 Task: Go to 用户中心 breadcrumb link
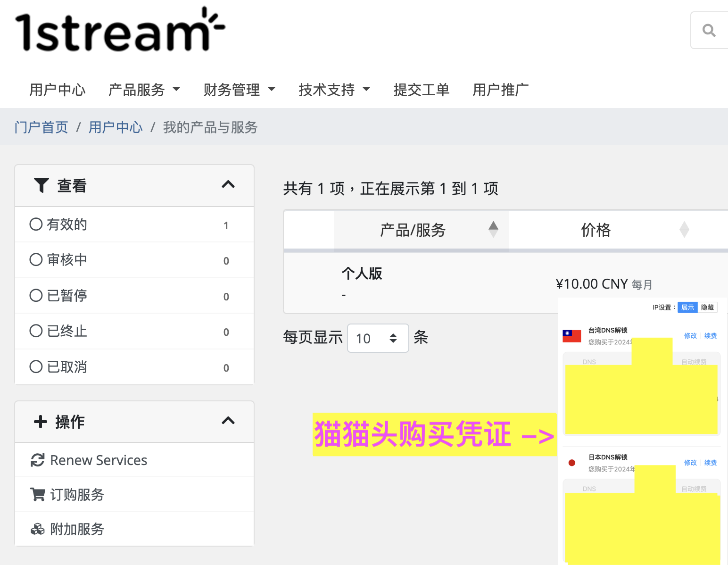116,127
